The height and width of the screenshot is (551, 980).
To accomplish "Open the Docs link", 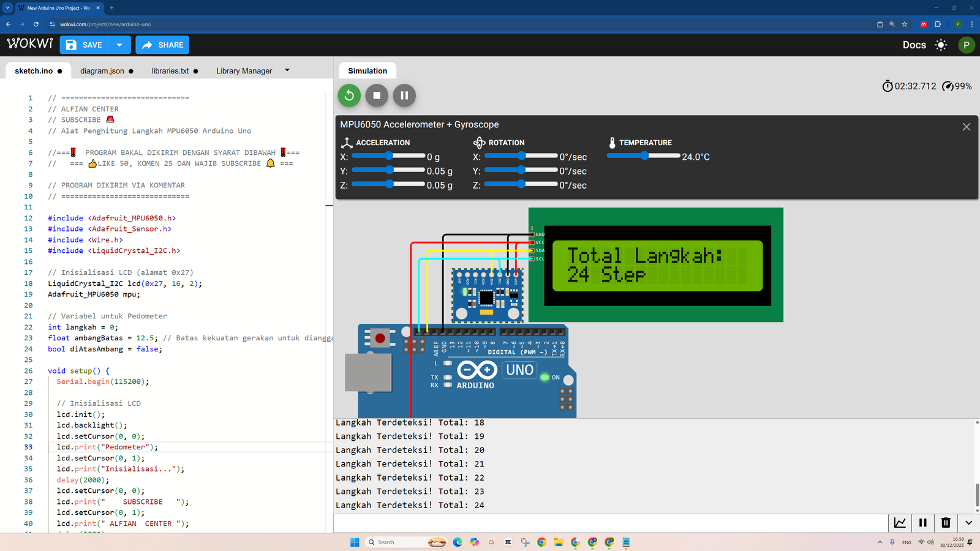I will 914,45.
